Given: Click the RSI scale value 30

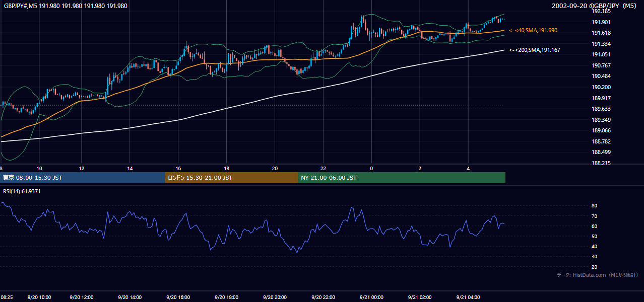Looking at the screenshot, I should point(595,257).
